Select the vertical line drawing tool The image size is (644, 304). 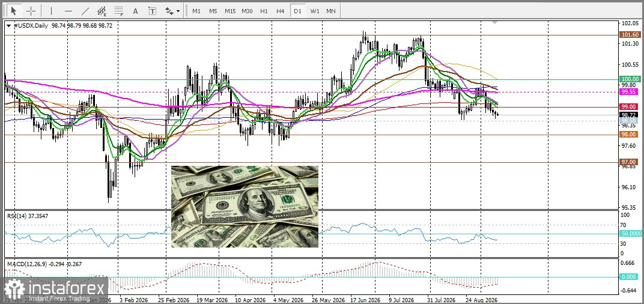coord(51,11)
